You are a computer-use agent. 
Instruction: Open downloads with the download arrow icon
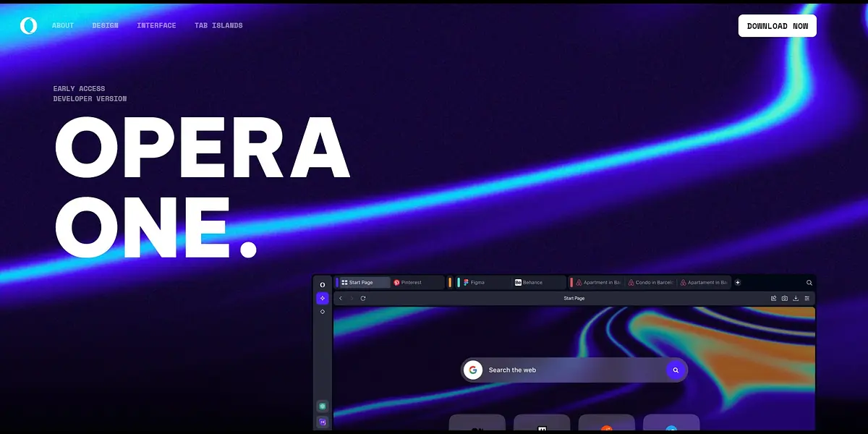pyautogui.click(x=796, y=298)
